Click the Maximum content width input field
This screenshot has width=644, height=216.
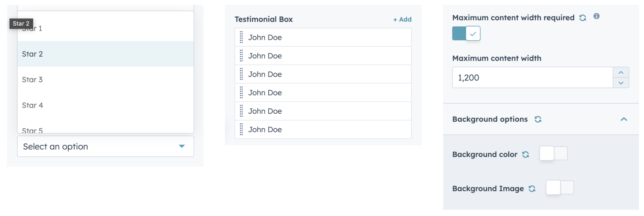coord(532,78)
